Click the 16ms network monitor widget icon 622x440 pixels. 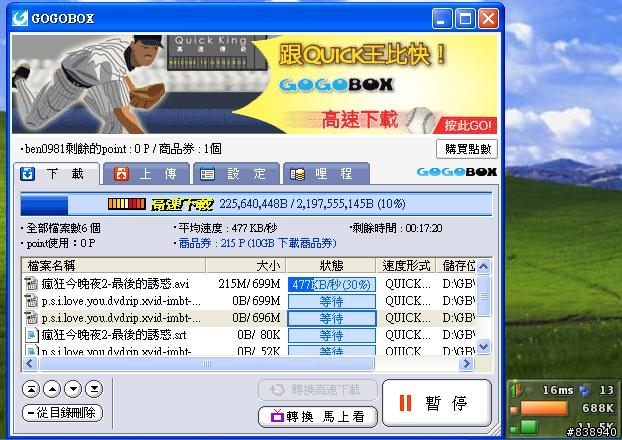pos(516,390)
